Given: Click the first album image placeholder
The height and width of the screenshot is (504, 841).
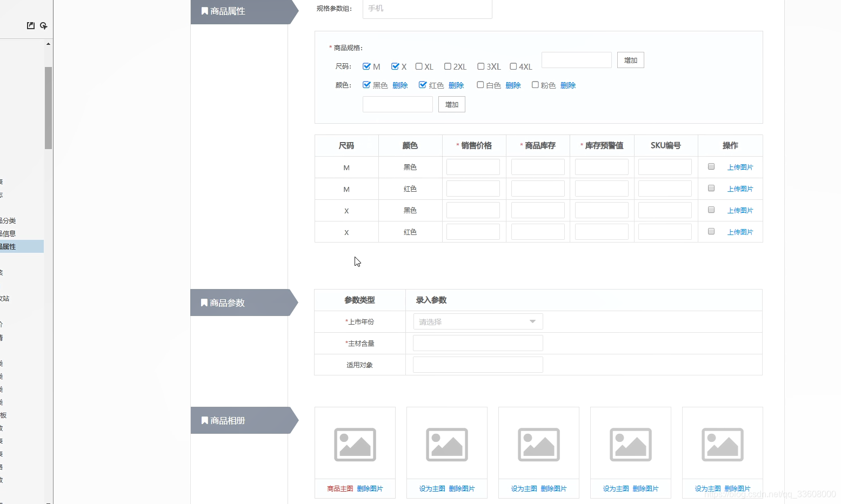Looking at the screenshot, I should (x=355, y=445).
